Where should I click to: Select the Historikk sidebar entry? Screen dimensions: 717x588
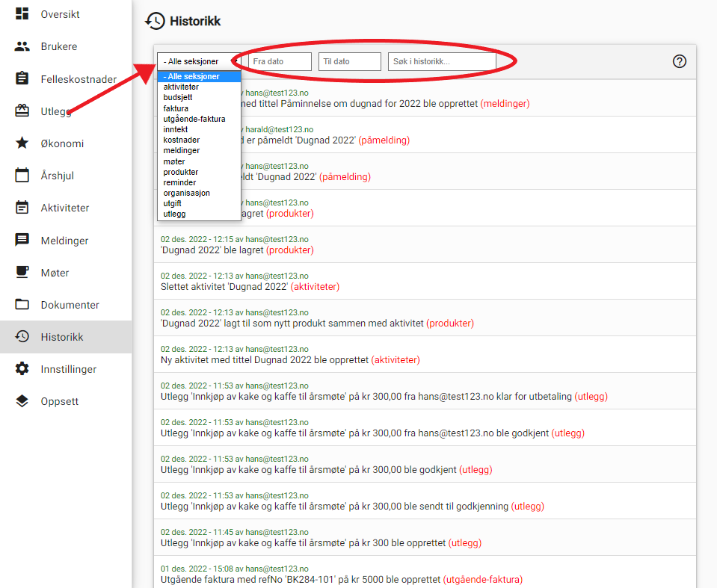[x=66, y=337]
